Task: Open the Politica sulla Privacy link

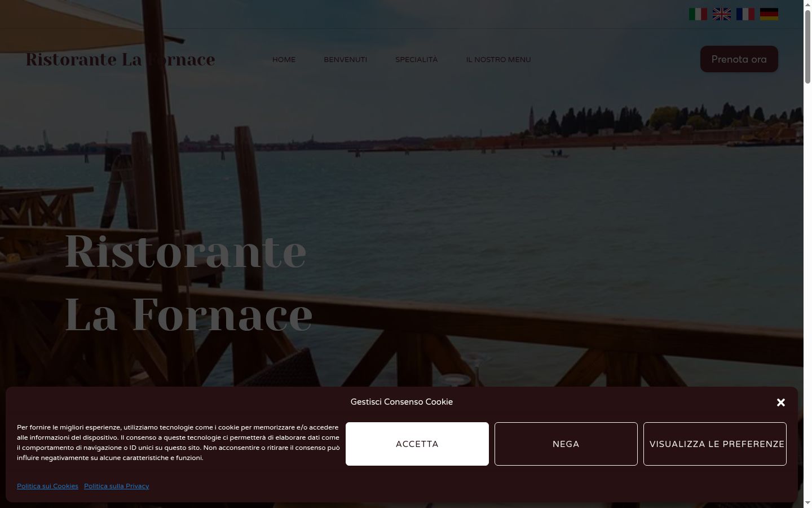Action: point(117,486)
